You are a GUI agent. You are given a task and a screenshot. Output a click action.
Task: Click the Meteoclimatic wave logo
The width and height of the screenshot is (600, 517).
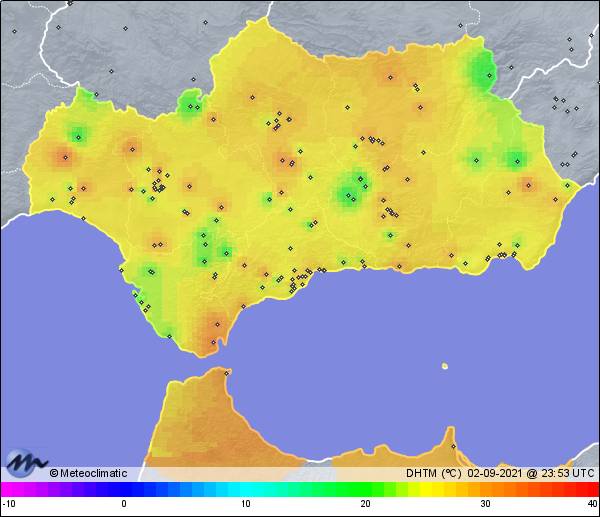(x=26, y=463)
